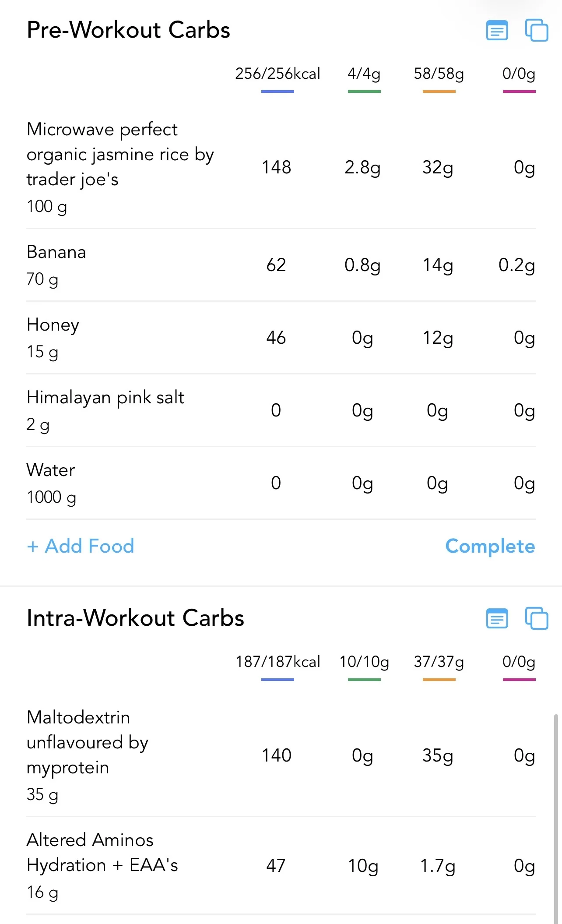
Task: Open Altered Aminos Hydration + EAA's entry
Action: click(281, 865)
